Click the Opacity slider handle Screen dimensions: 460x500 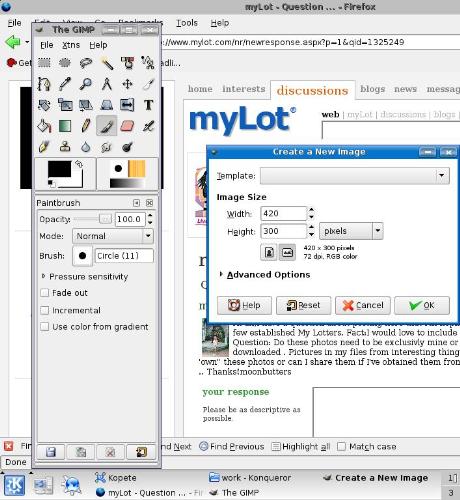click(105, 219)
